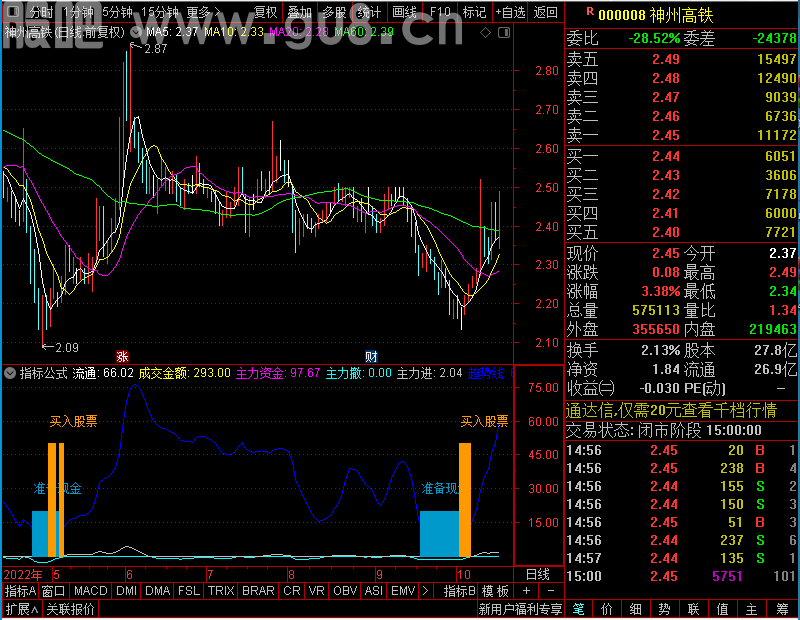Open the 模板 template menu

tap(495, 591)
